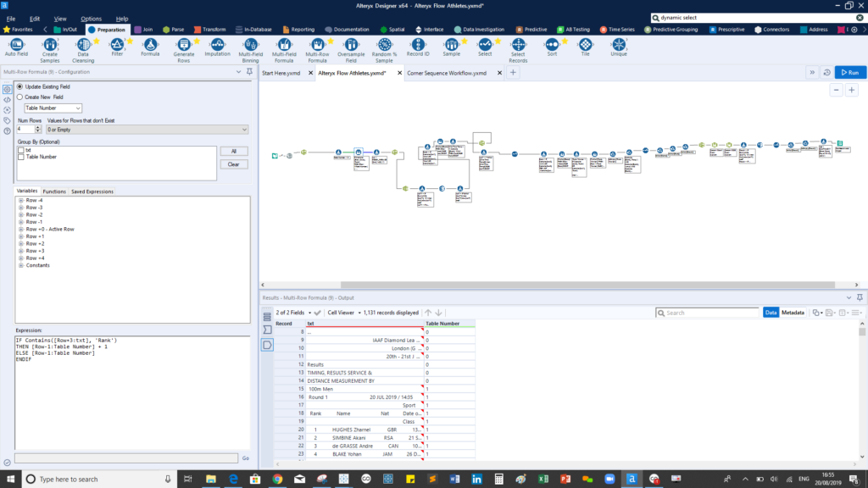Expand the Row +0 - Active Row node
The image size is (868, 488).
(20, 229)
